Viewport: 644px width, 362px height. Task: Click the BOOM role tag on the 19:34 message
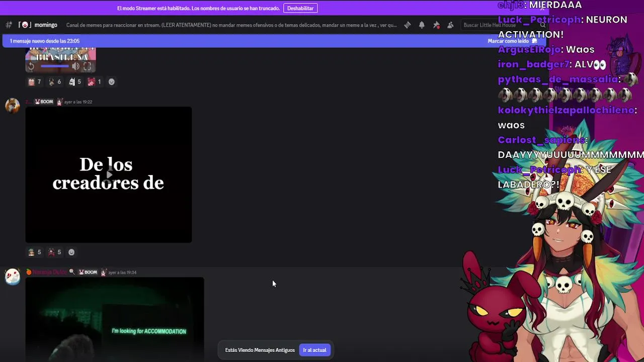tap(88, 272)
